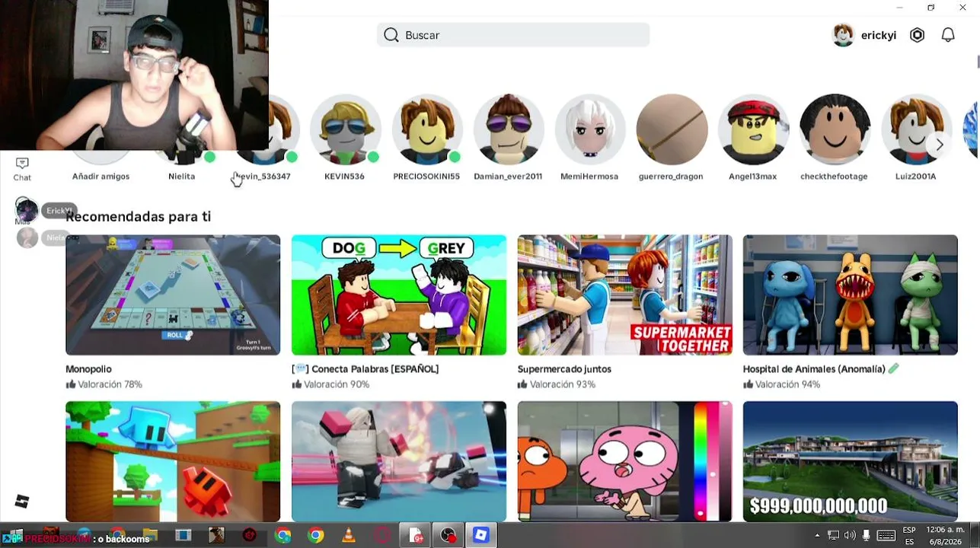Open the on-screen keyboard tray icon

886,535
